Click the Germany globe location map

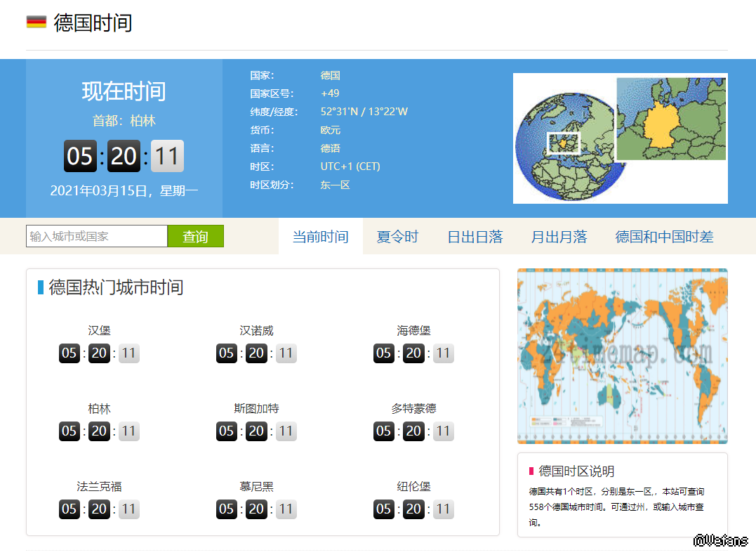pyautogui.click(x=620, y=138)
